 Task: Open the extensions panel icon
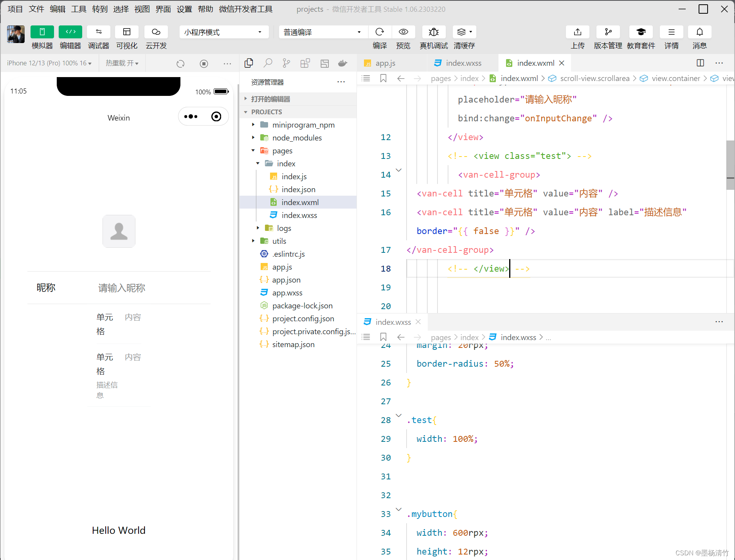click(305, 63)
